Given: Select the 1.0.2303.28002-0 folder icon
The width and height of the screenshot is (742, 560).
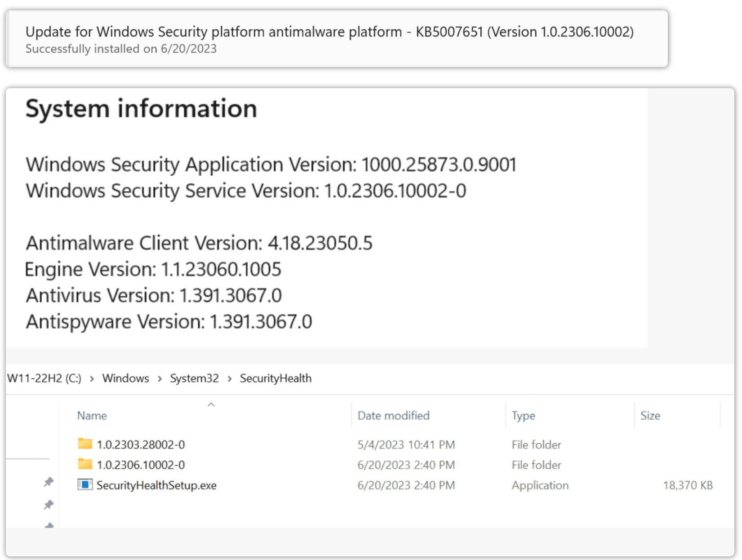Looking at the screenshot, I should [x=85, y=444].
